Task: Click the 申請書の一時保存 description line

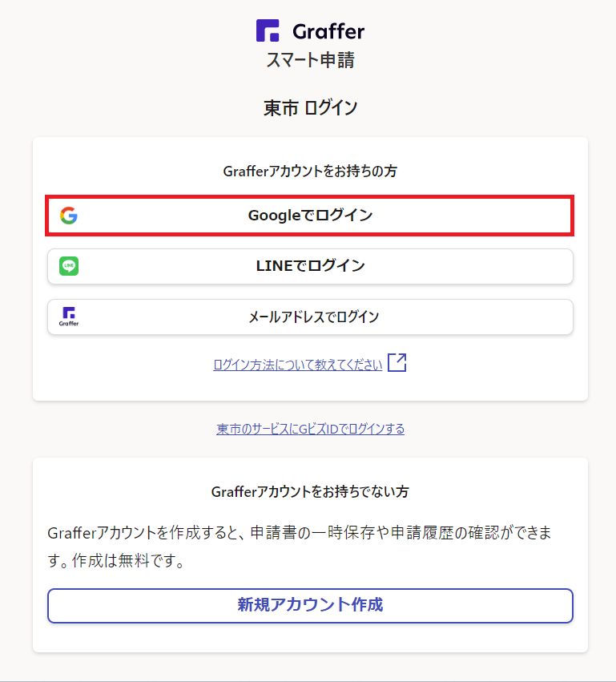Action: 300,533
